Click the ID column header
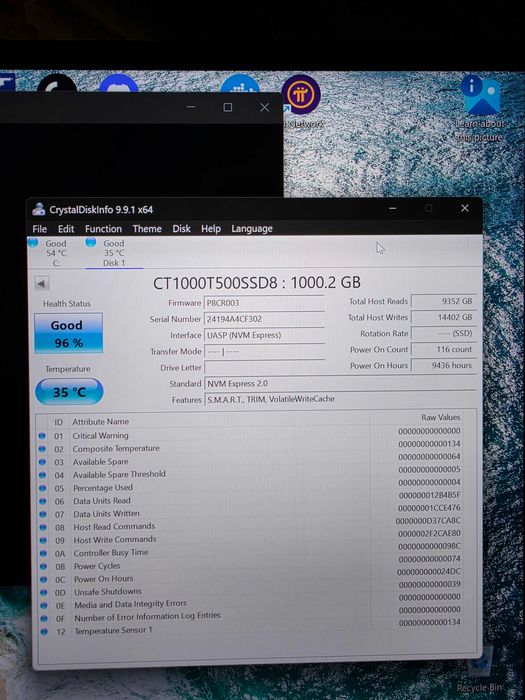Image resolution: width=525 pixels, height=700 pixels. pos(59,422)
